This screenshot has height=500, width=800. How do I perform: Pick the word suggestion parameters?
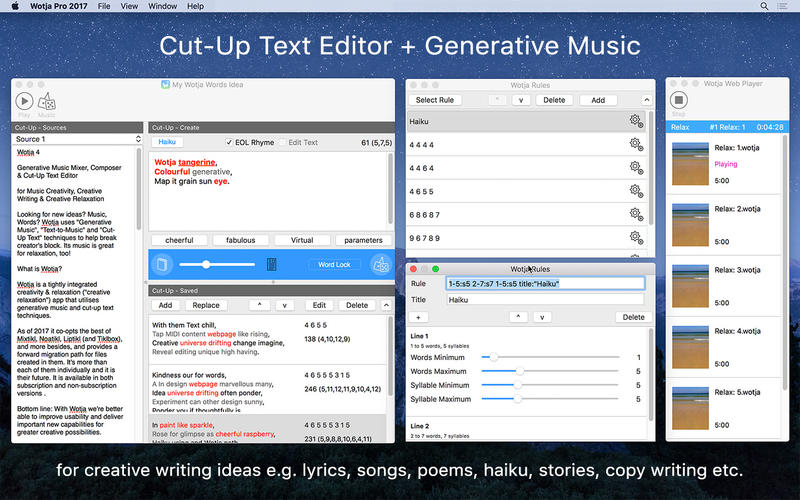pyautogui.click(x=363, y=240)
